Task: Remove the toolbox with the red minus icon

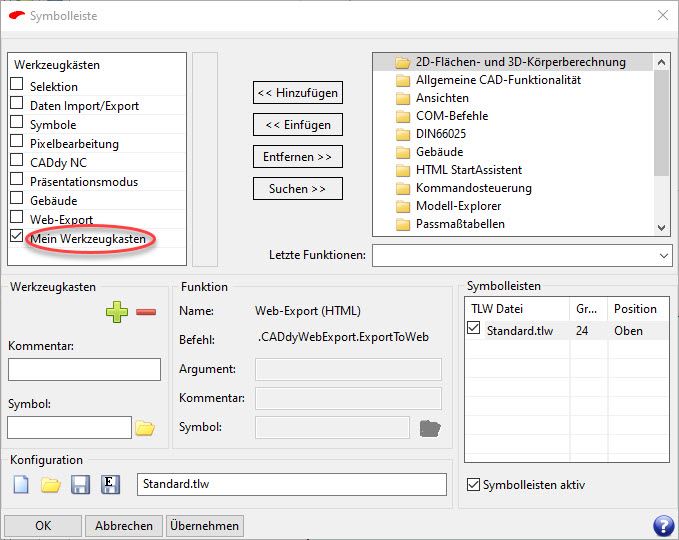Action: [x=146, y=312]
